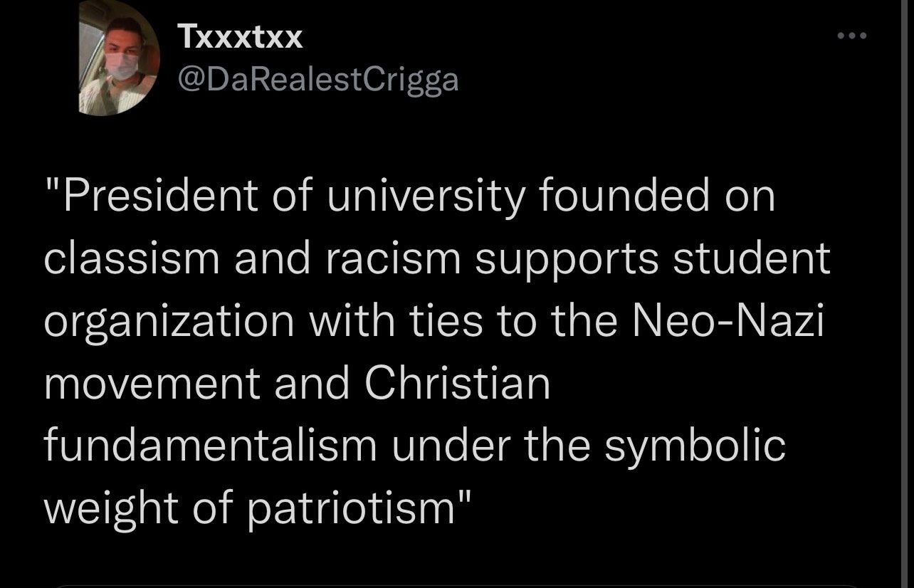Open the quoted tweet card at the bottom edge

pyautogui.click(x=457, y=584)
